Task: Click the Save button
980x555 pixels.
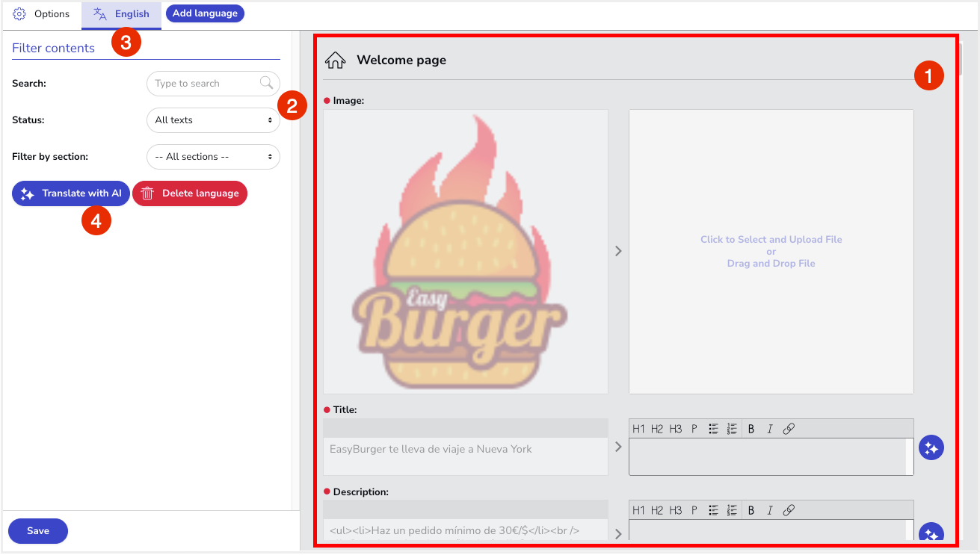Action: coord(38,531)
